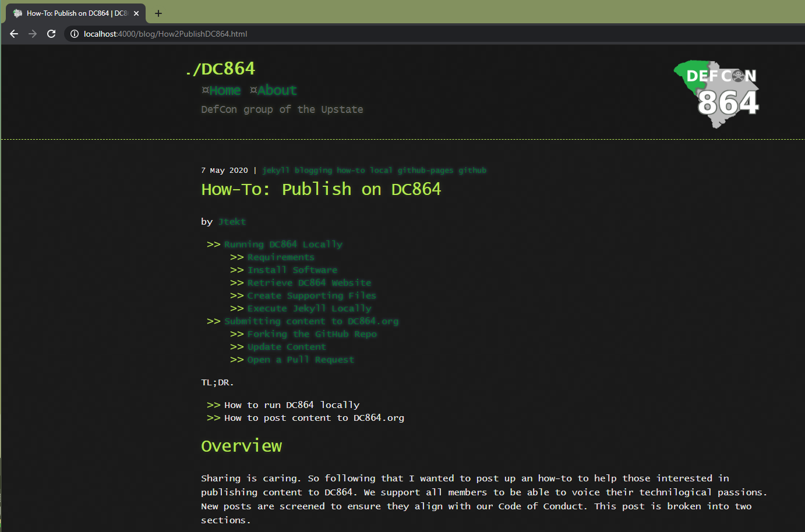Click the Open a Pull Request link
Image resolution: width=805 pixels, height=532 pixels.
(301, 359)
